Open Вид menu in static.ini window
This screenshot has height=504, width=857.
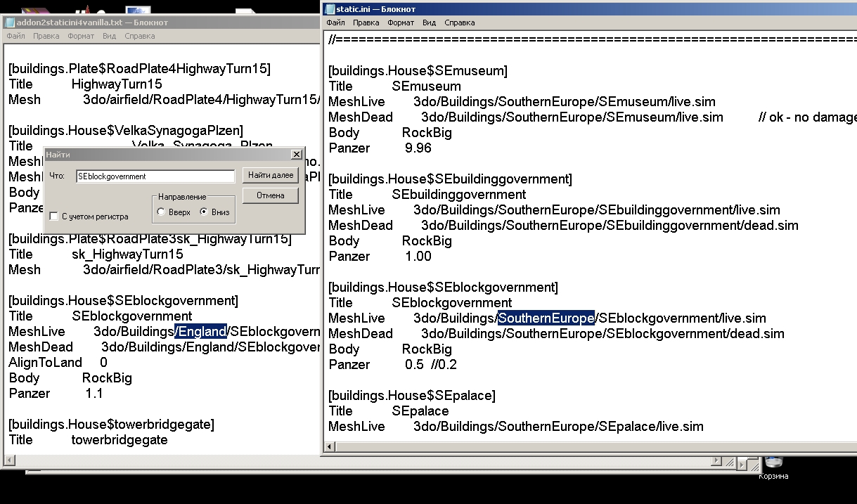pyautogui.click(x=429, y=22)
